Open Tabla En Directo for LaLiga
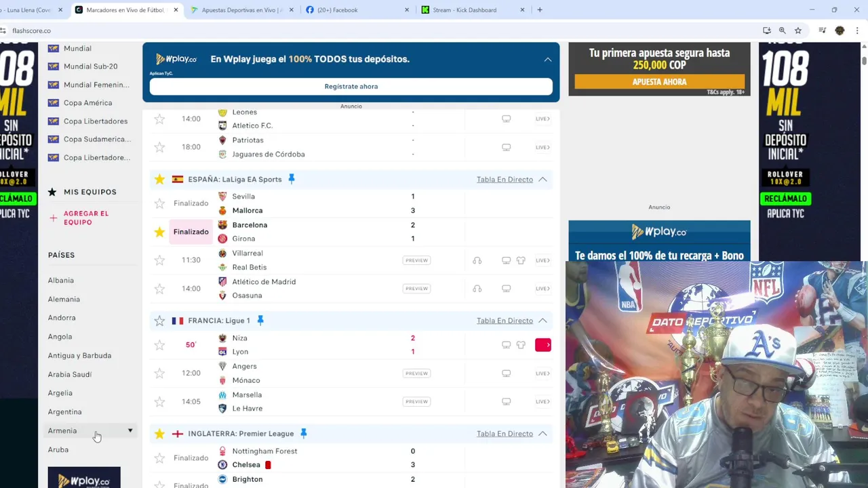Image resolution: width=868 pixels, height=488 pixels. (505, 180)
